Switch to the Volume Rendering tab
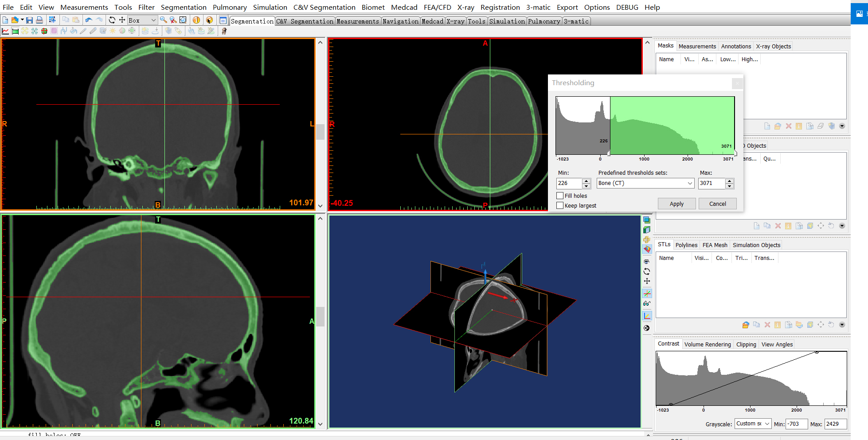 pos(708,344)
